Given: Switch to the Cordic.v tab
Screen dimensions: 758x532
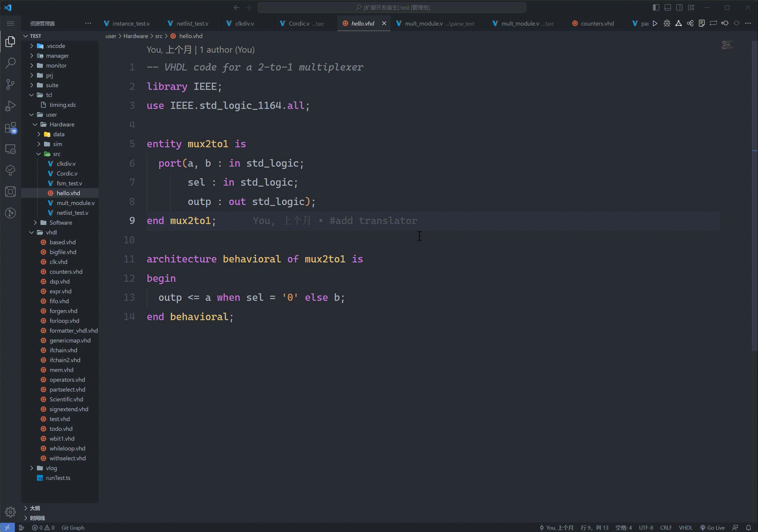Looking at the screenshot, I should tap(299, 23).
